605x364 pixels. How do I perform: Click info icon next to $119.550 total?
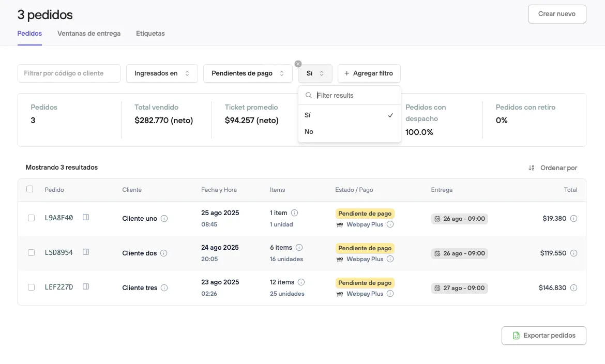click(574, 253)
